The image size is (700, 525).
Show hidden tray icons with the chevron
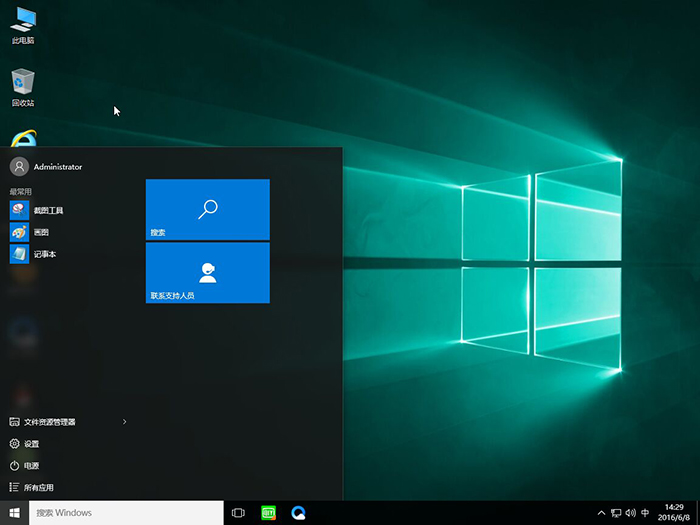point(601,513)
